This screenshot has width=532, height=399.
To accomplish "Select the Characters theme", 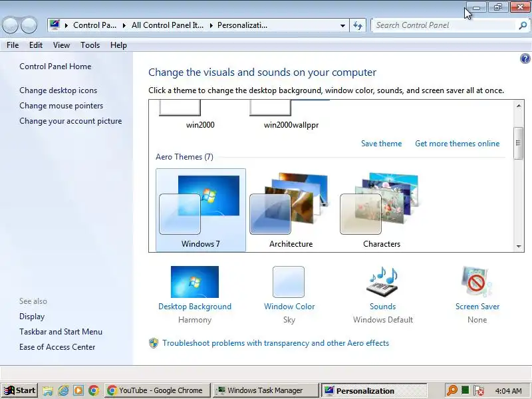I will pyautogui.click(x=382, y=210).
